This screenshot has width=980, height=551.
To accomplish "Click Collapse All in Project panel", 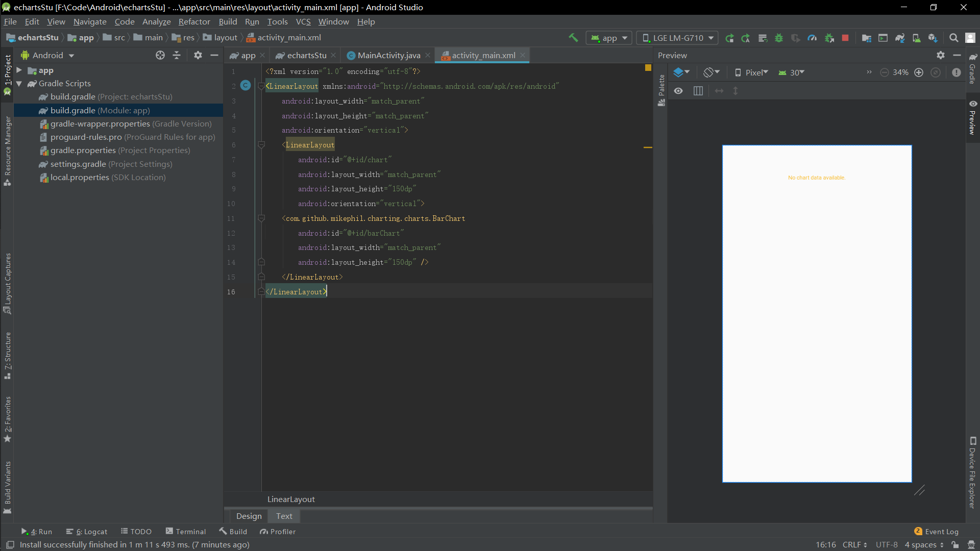I will 177,55.
